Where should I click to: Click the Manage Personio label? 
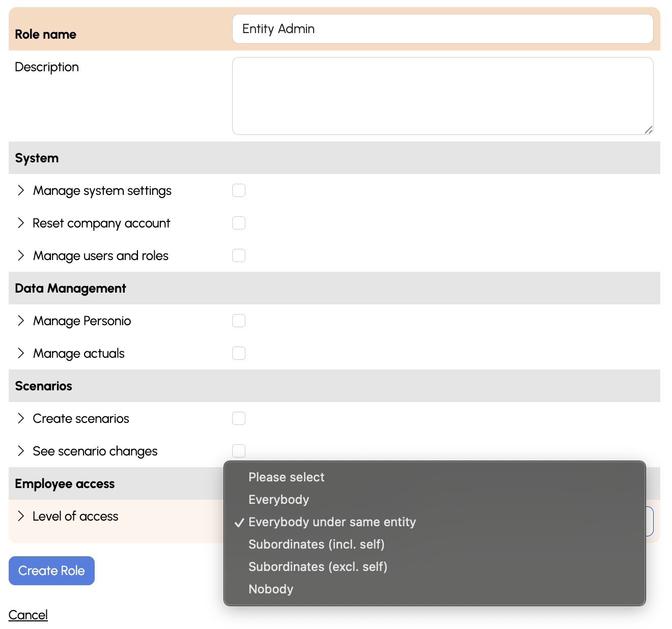tap(82, 321)
